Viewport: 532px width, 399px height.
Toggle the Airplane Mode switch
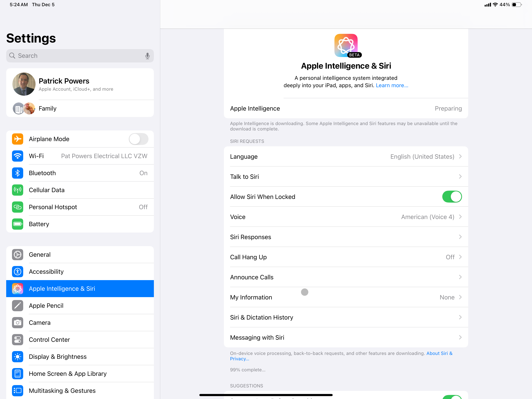pos(139,139)
